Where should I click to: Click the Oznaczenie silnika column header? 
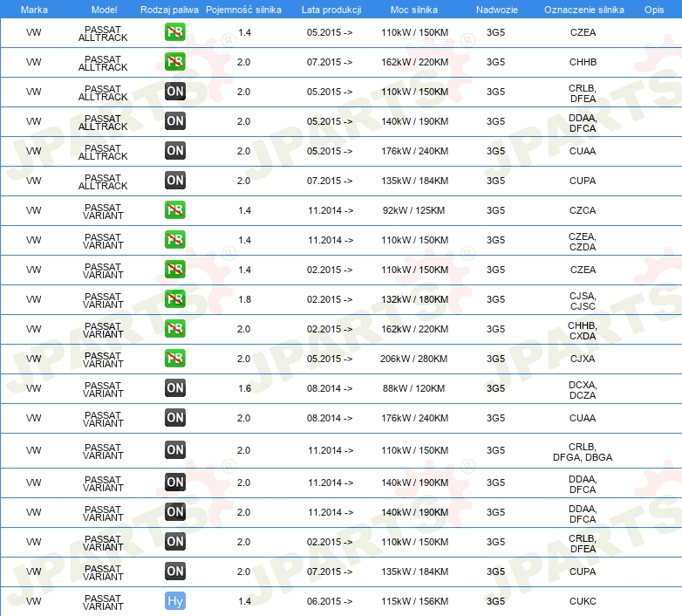(x=583, y=10)
